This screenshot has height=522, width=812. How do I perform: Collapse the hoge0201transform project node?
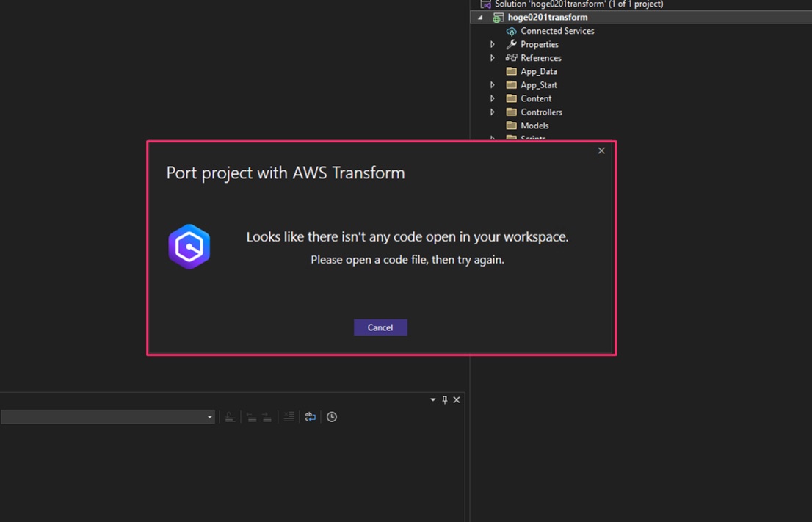(481, 18)
